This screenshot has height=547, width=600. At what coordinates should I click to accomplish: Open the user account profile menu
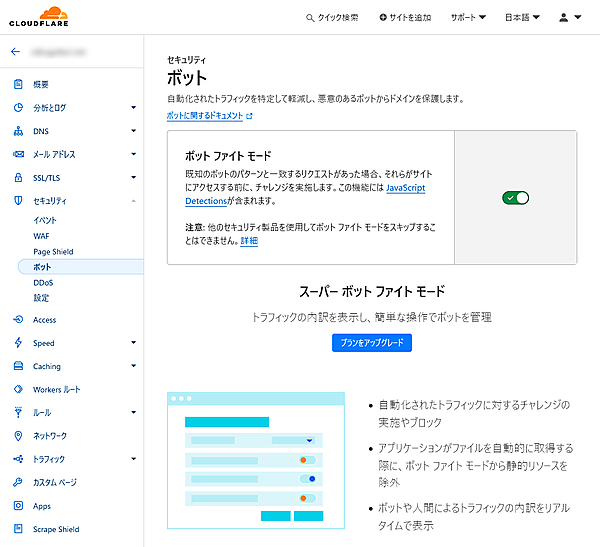(x=570, y=17)
